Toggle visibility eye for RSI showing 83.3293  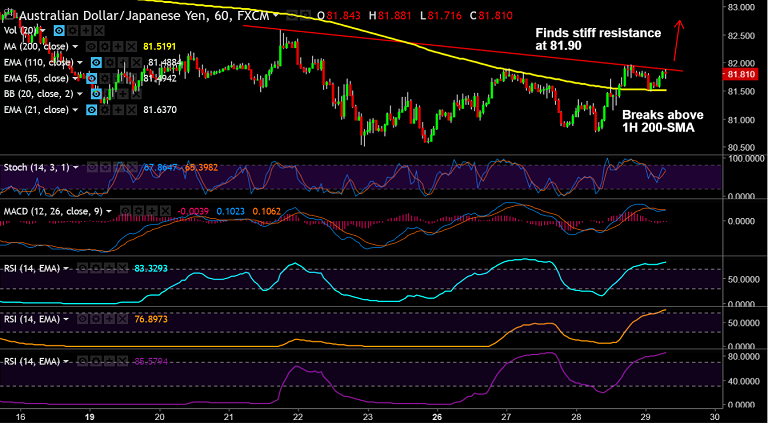[83, 268]
